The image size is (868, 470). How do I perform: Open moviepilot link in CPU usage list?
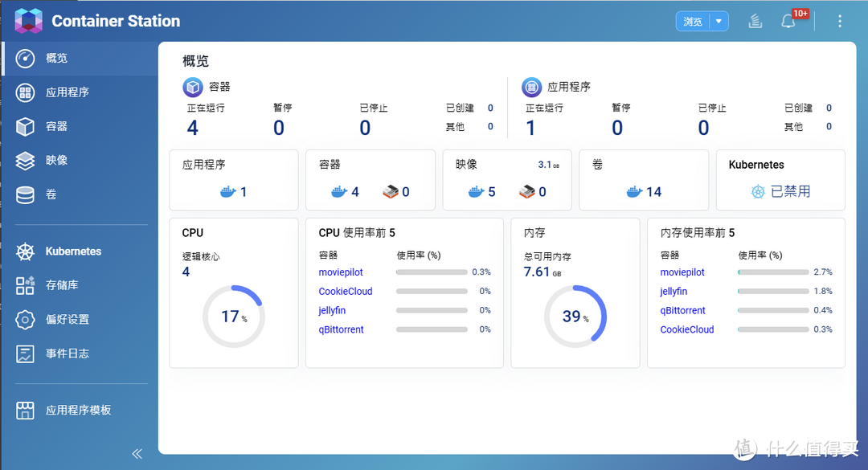342,272
